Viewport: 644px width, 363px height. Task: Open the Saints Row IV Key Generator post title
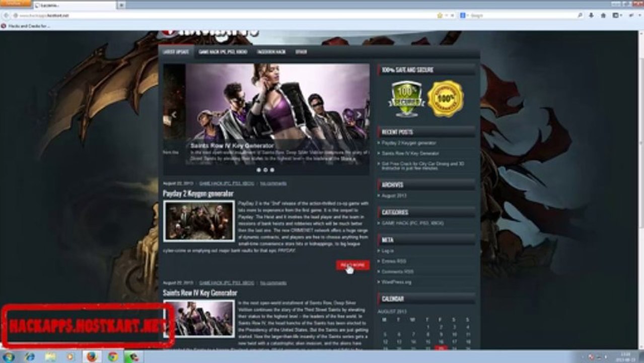(x=200, y=292)
